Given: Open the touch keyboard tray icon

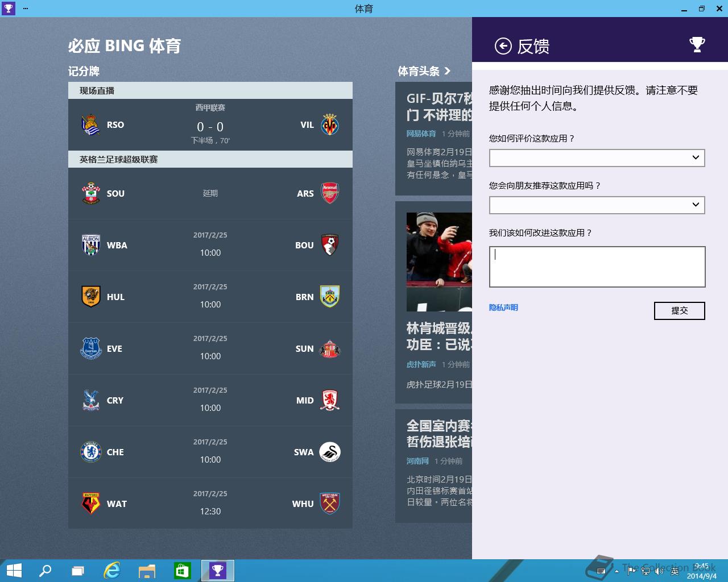Looking at the screenshot, I should click(601, 571).
